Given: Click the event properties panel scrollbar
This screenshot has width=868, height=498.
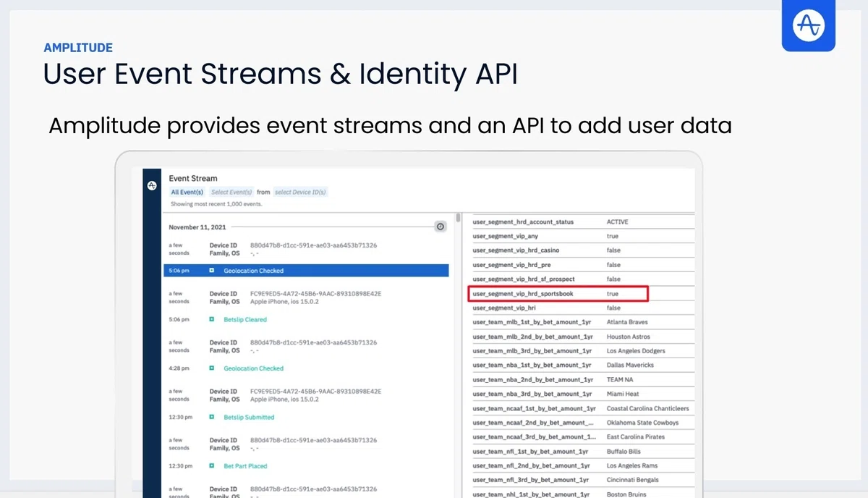Looking at the screenshot, I should (x=458, y=219).
